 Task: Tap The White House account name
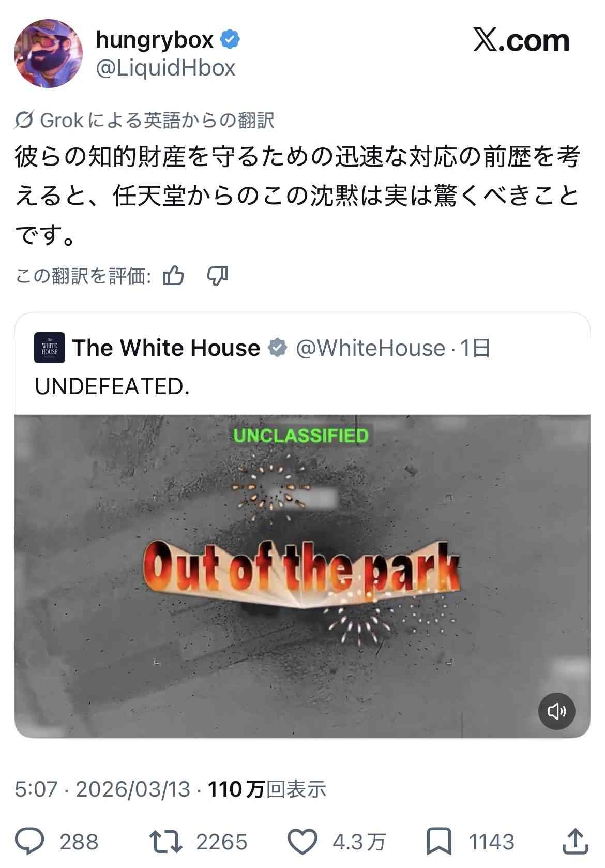pyautogui.click(x=166, y=348)
